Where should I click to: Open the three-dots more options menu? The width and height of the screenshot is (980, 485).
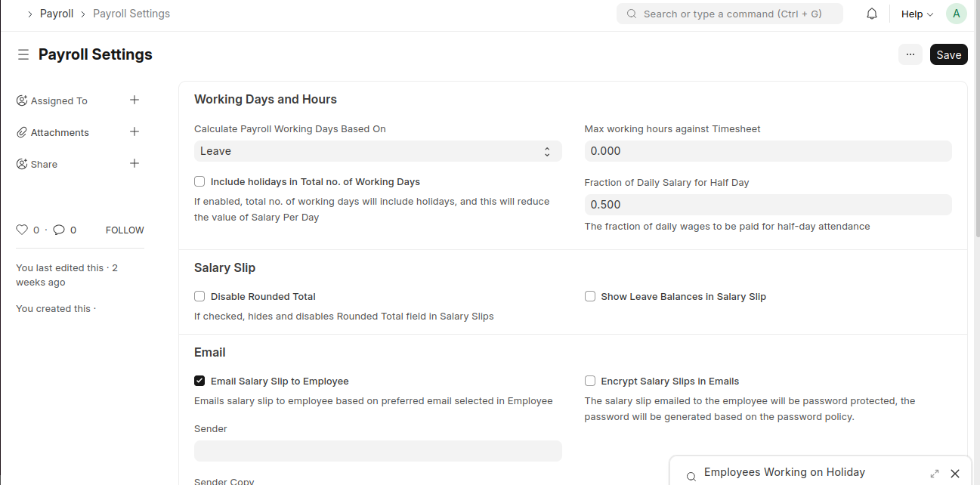click(x=910, y=54)
